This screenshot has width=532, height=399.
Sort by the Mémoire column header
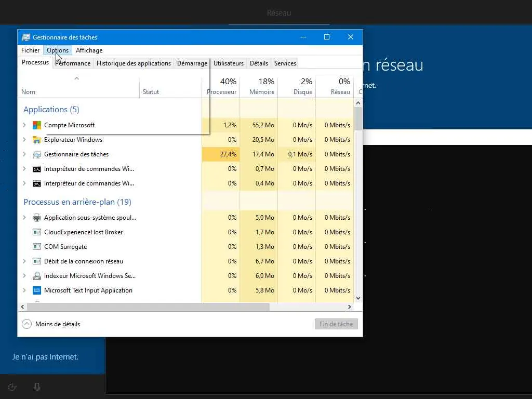259,87
